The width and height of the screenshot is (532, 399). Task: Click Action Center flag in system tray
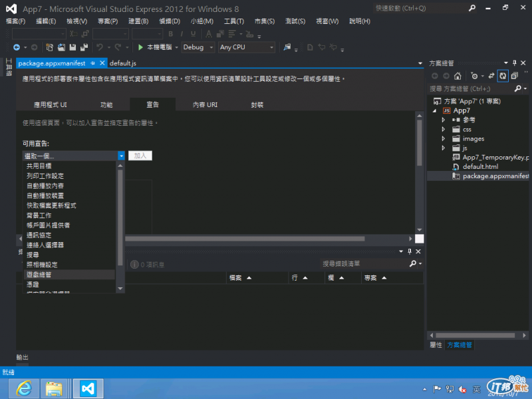[x=437, y=390]
